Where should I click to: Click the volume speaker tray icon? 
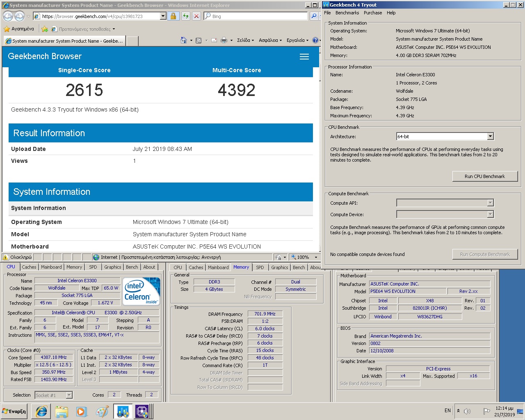(x=467, y=411)
